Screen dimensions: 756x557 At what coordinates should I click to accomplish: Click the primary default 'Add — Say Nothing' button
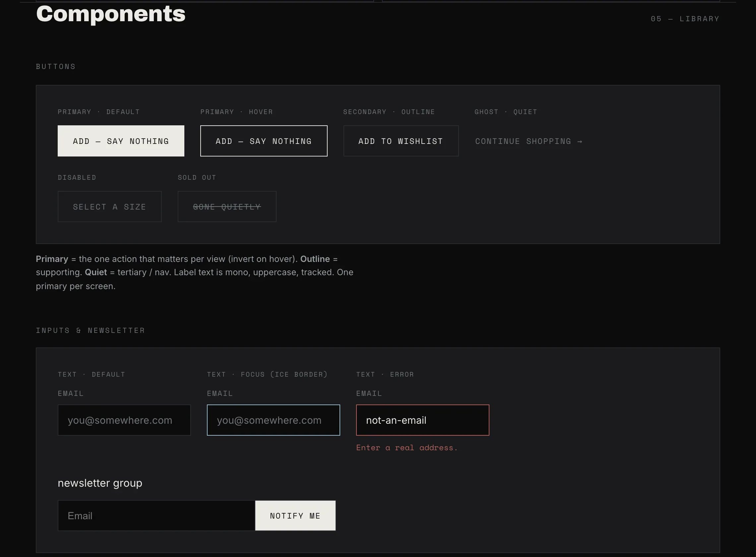coord(121,141)
